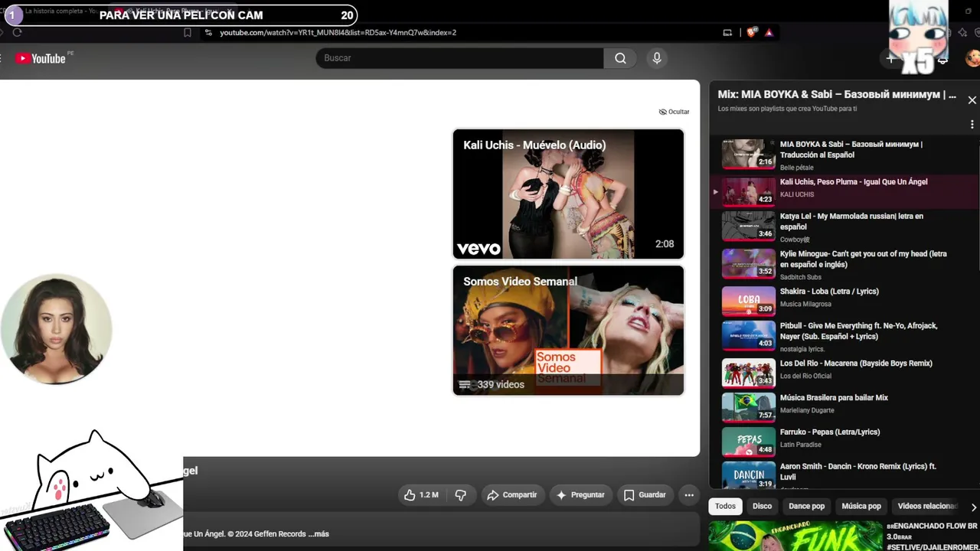
Task: Click the nostalgia lyrics. channel name
Action: click(802, 349)
